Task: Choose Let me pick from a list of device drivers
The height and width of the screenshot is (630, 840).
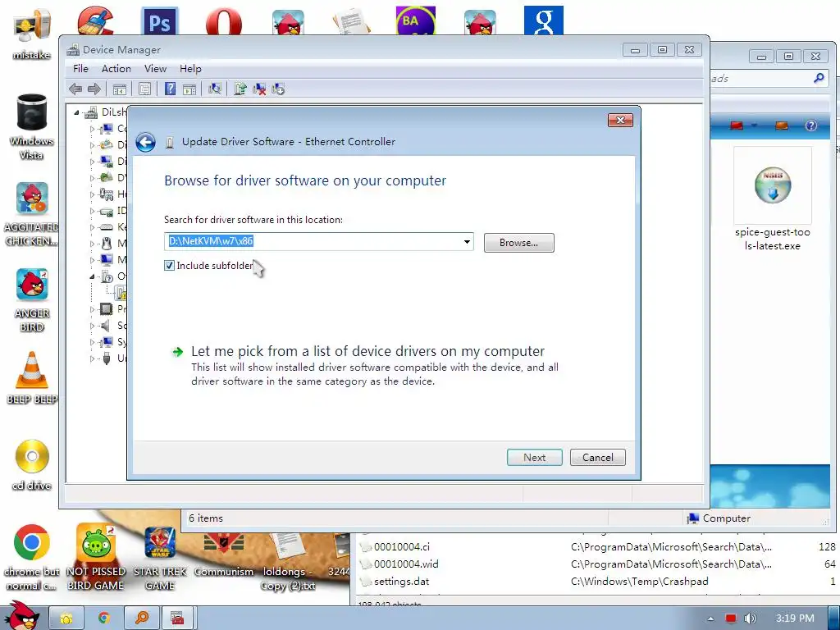Action: [x=367, y=351]
